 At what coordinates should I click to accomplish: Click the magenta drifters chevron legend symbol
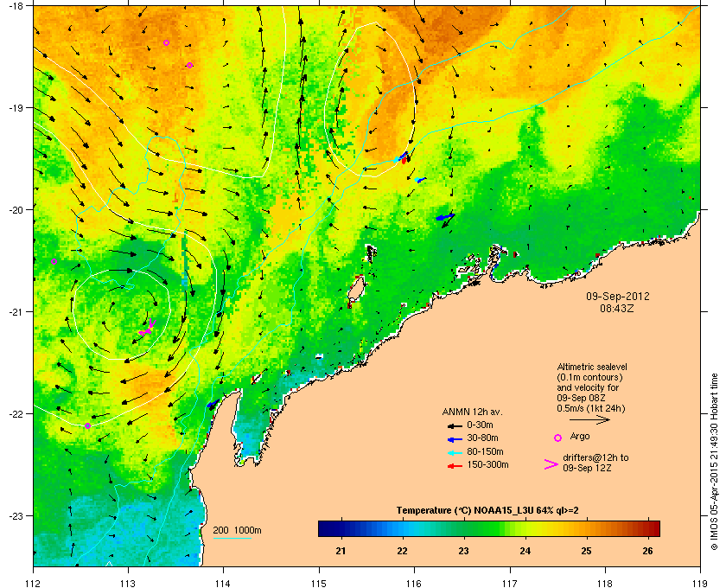pos(551,464)
